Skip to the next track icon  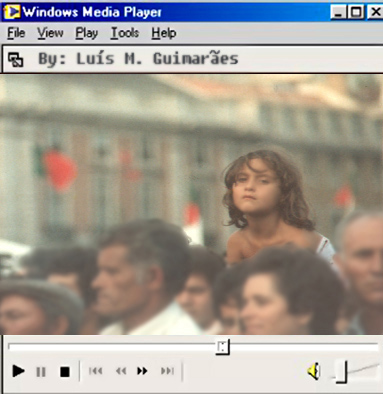point(167,371)
